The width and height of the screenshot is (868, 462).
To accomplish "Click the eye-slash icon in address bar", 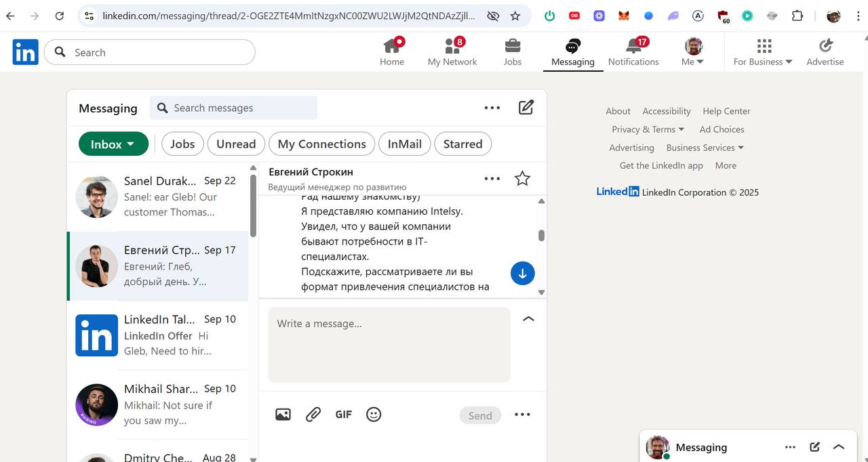I will click(493, 16).
